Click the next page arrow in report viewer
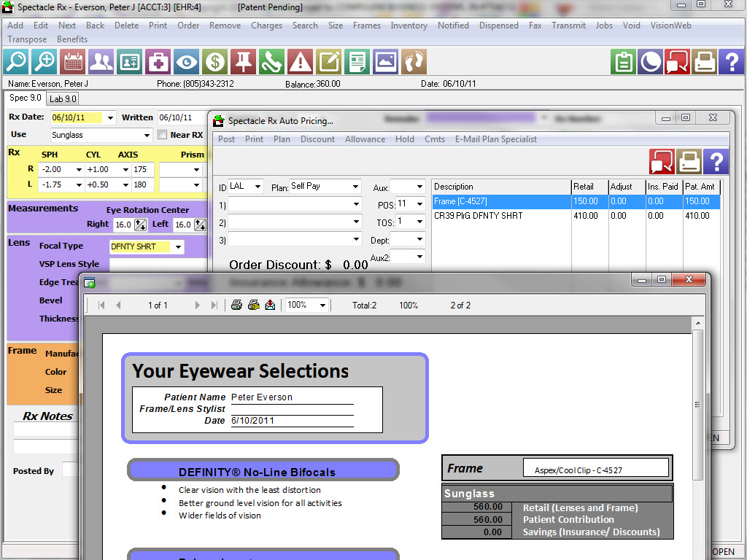747x560 pixels. click(197, 306)
